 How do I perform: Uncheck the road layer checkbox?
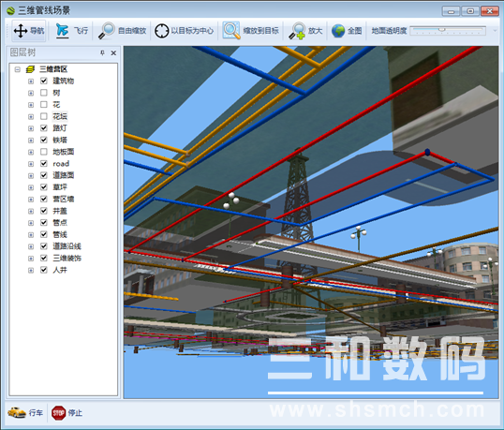point(44,163)
